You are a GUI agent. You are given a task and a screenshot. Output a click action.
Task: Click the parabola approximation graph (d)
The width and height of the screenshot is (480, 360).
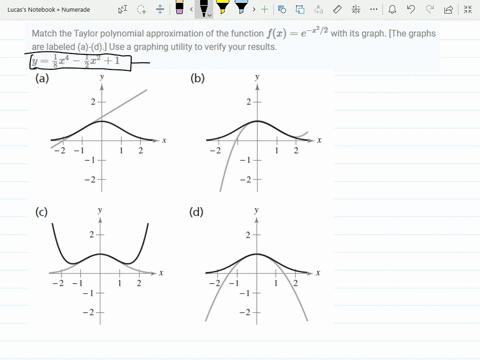click(262, 267)
